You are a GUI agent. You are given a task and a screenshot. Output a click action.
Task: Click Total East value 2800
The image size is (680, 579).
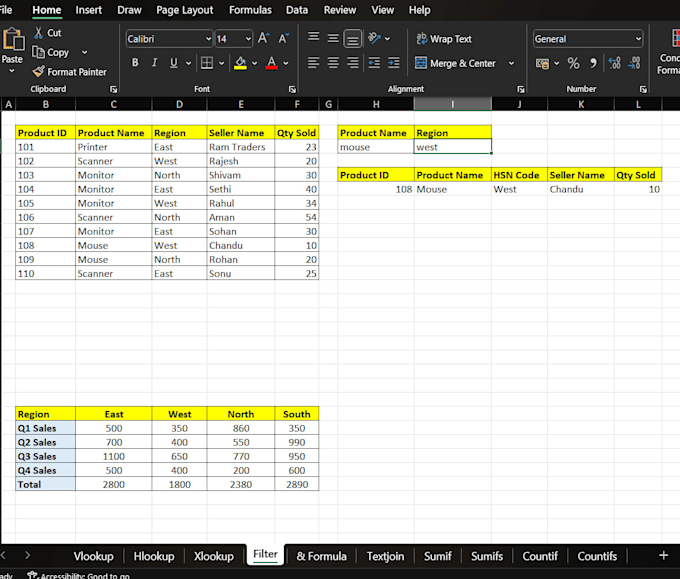114,484
